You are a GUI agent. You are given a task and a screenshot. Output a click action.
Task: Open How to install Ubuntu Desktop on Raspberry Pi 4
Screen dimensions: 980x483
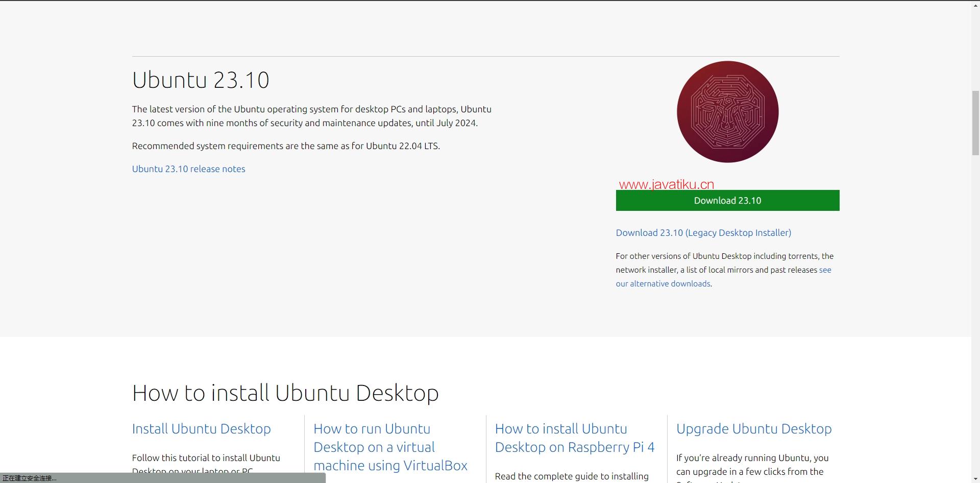(575, 438)
